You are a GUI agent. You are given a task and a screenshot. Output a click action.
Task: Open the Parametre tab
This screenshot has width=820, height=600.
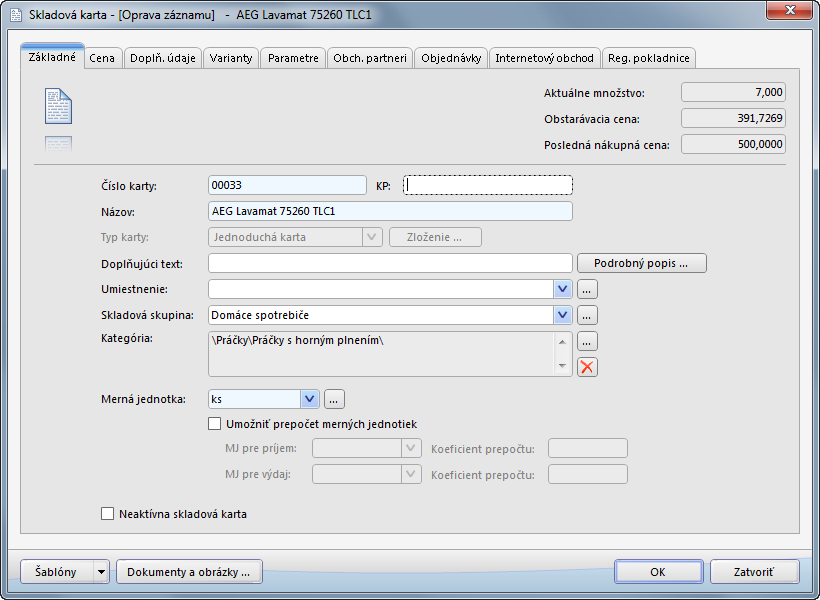(293, 58)
